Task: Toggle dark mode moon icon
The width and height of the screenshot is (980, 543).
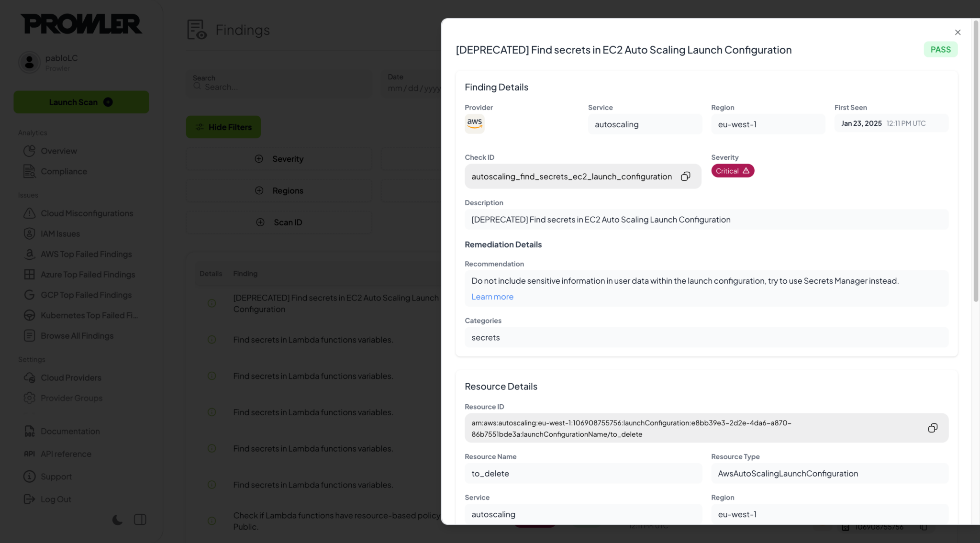Action: [117, 520]
